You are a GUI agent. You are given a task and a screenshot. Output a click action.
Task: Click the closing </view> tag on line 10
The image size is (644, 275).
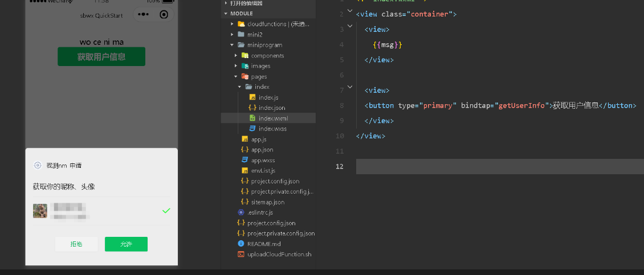tap(371, 136)
